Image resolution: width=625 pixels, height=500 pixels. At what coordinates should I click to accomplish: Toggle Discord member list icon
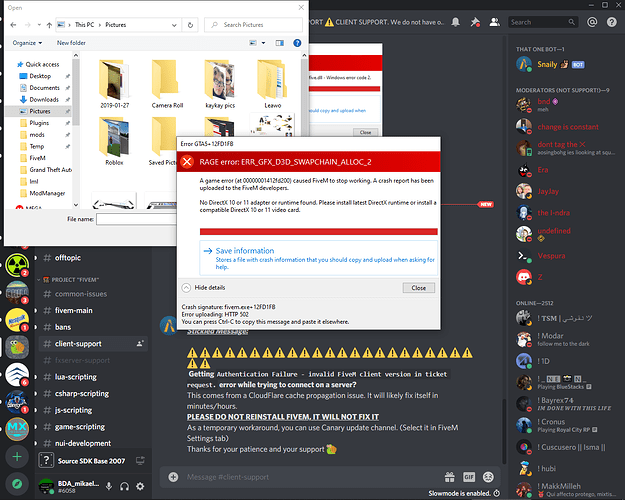tap(495, 22)
